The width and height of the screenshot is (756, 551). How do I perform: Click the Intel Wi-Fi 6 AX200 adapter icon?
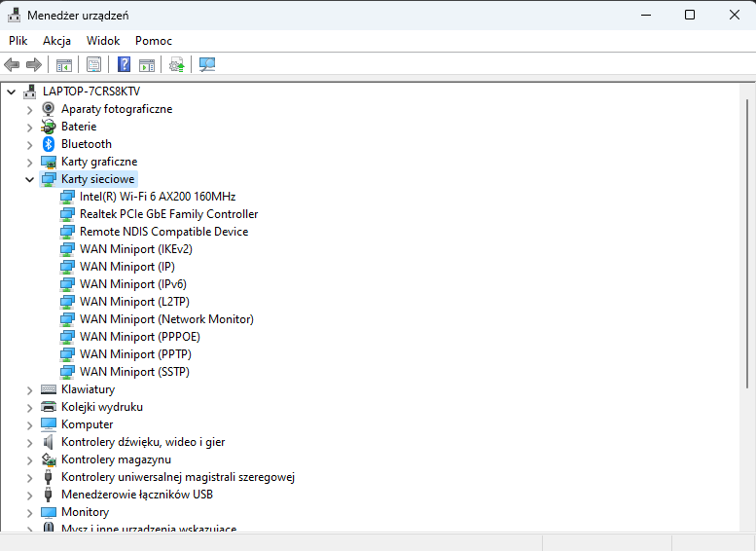[x=67, y=197]
